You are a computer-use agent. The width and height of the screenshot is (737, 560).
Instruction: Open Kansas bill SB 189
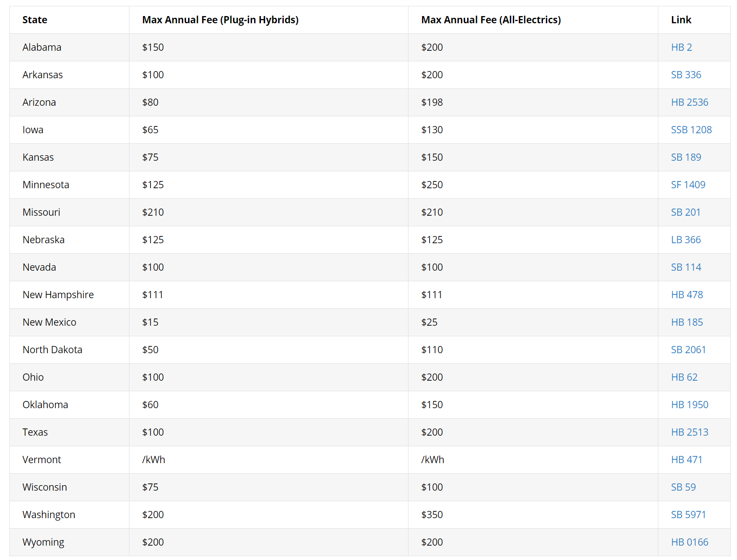click(686, 157)
